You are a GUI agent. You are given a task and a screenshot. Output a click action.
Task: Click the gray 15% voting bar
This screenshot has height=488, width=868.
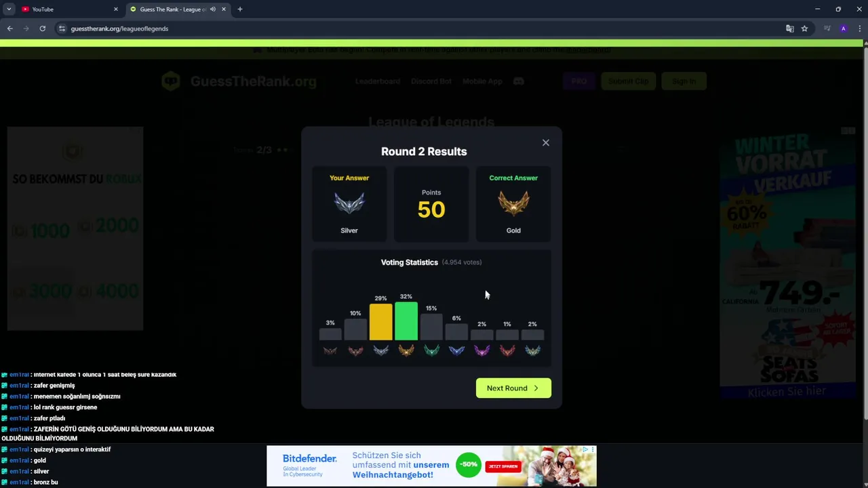tap(431, 327)
